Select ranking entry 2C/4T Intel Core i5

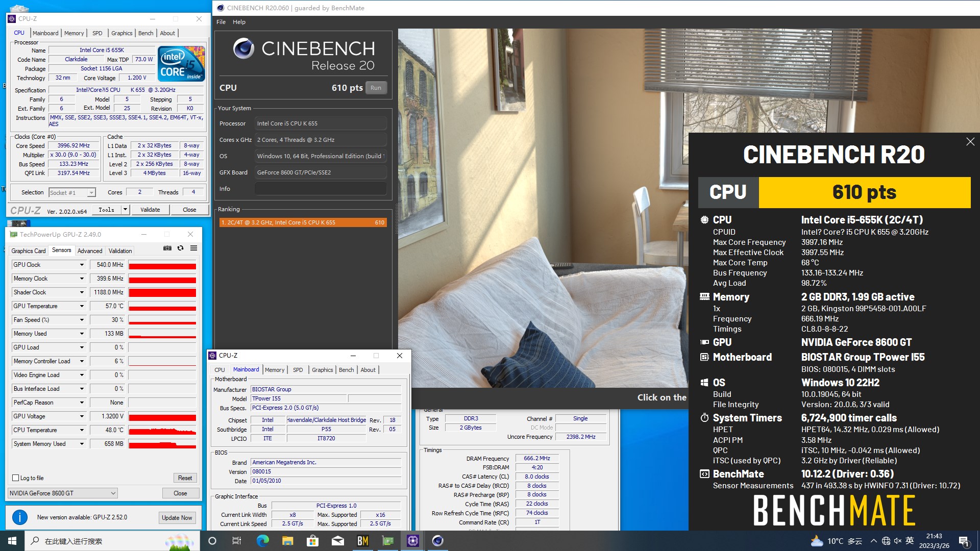click(303, 222)
